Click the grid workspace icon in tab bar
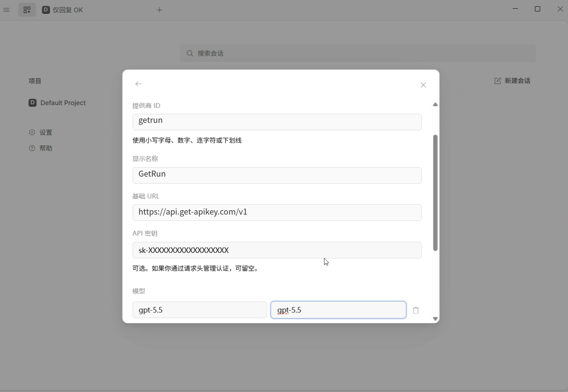 coord(27,10)
